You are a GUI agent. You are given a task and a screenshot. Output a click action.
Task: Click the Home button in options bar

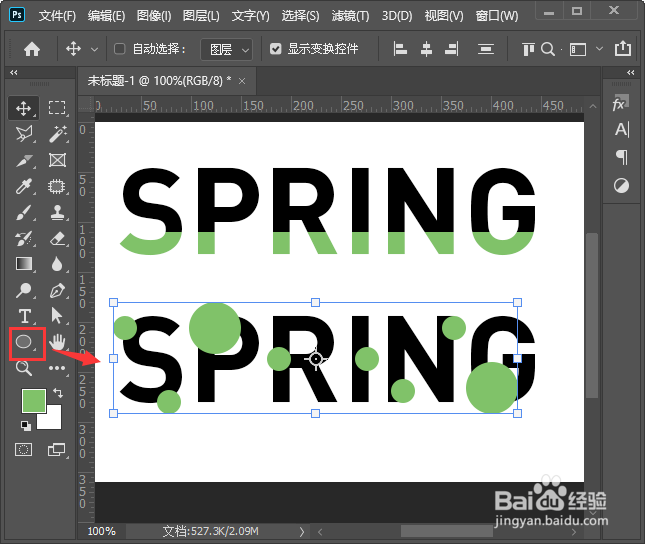click(32, 49)
